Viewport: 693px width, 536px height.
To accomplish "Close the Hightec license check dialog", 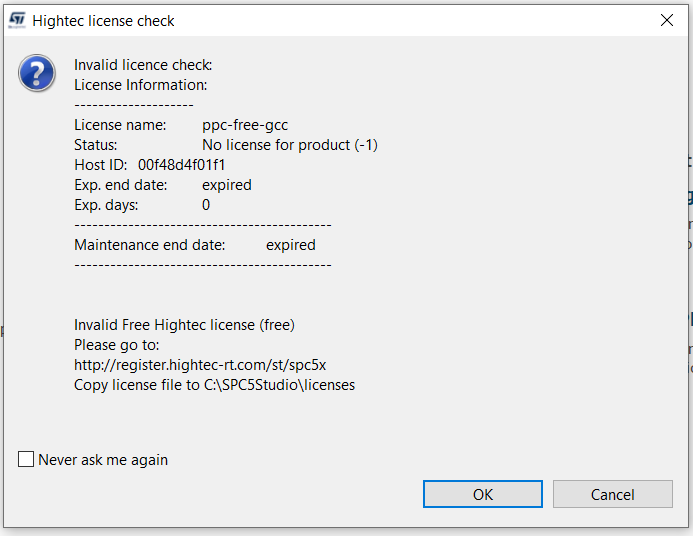I will [x=666, y=20].
